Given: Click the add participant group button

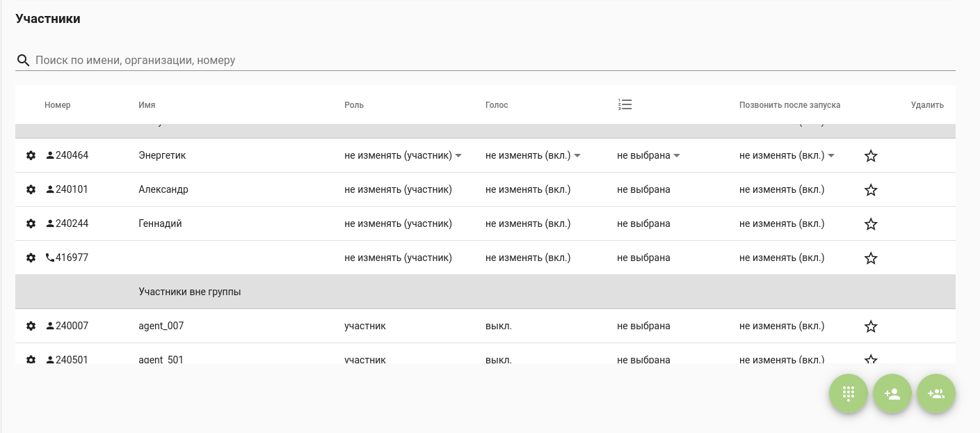Looking at the screenshot, I should tap(936, 394).
